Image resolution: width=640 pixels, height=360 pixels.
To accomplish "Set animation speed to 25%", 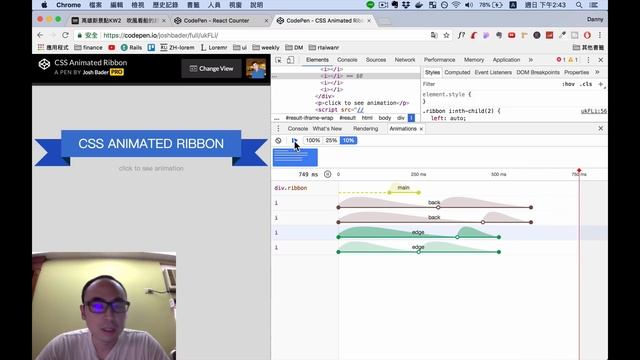I will click(331, 140).
